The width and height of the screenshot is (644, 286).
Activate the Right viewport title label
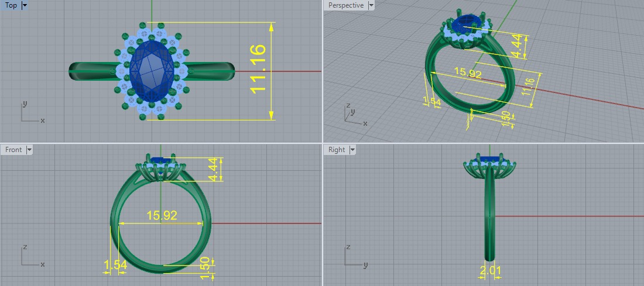(x=337, y=150)
